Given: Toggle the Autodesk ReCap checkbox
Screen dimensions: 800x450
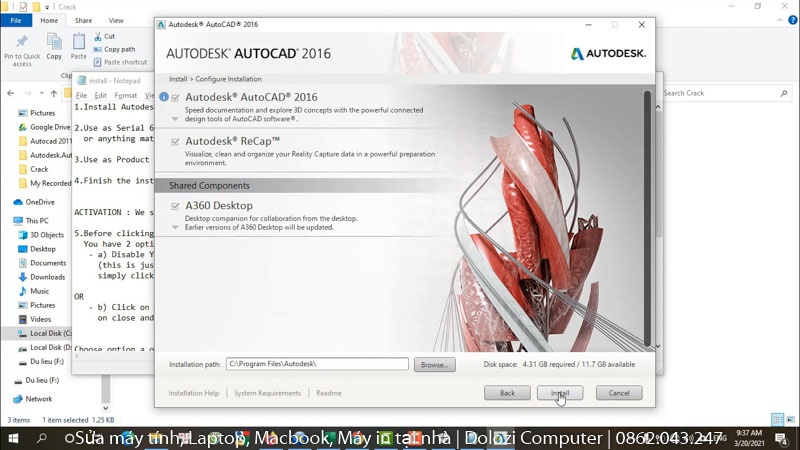Looking at the screenshot, I should coord(176,142).
